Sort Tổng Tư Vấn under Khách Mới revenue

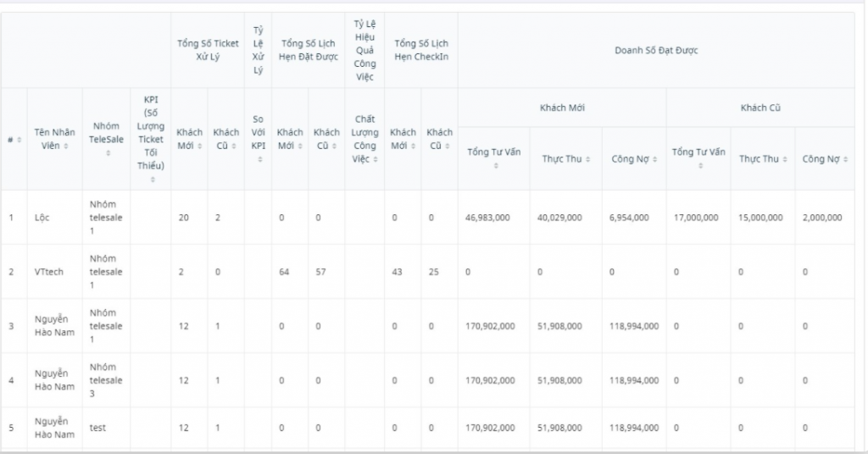[x=495, y=165]
